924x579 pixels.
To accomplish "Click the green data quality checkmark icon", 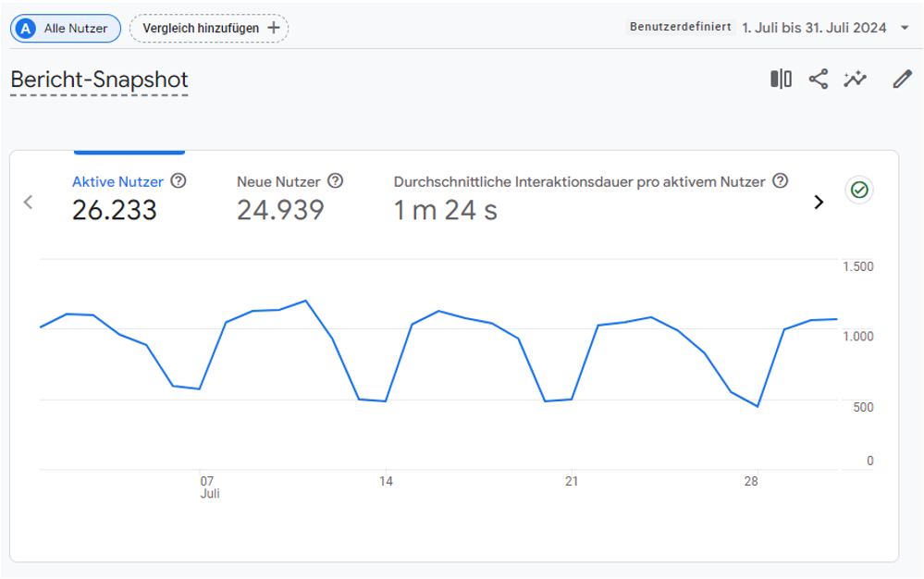I will [859, 190].
